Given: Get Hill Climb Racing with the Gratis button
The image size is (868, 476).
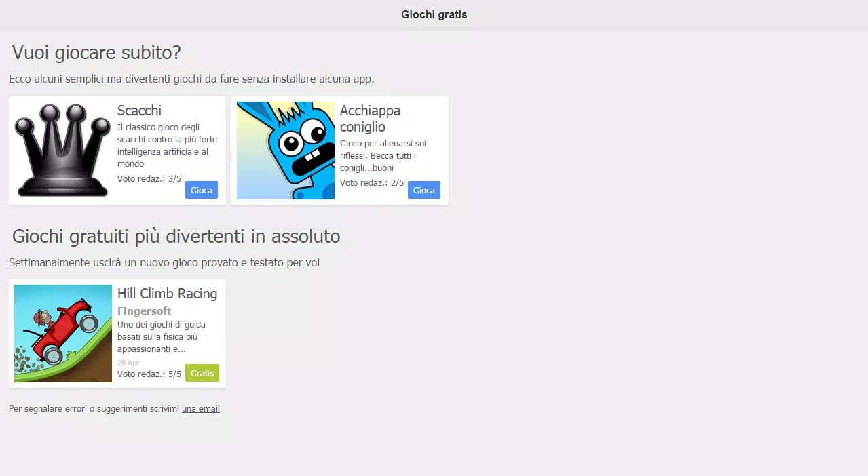Looking at the screenshot, I should 202,373.
